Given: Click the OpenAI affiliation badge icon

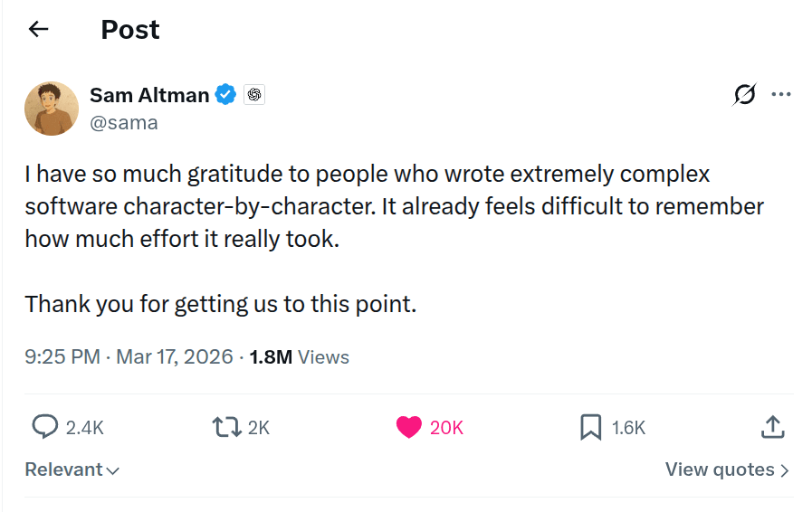Looking at the screenshot, I should [x=254, y=94].
